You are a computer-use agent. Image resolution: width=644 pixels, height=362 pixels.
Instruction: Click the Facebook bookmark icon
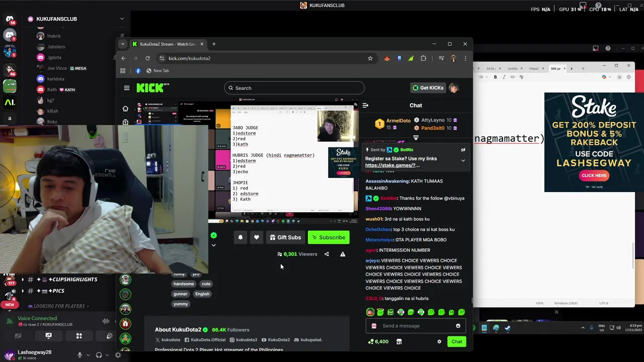click(138, 71)
